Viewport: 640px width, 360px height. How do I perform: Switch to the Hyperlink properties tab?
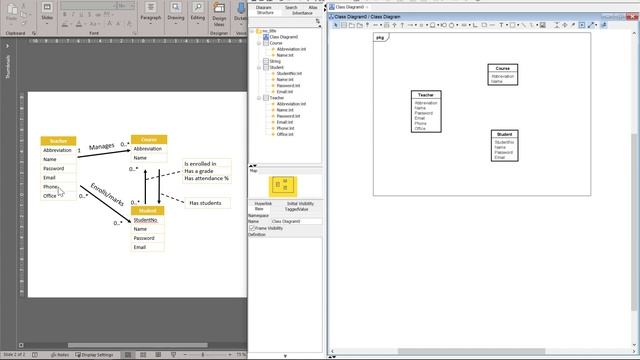click(x=263, y=204)
